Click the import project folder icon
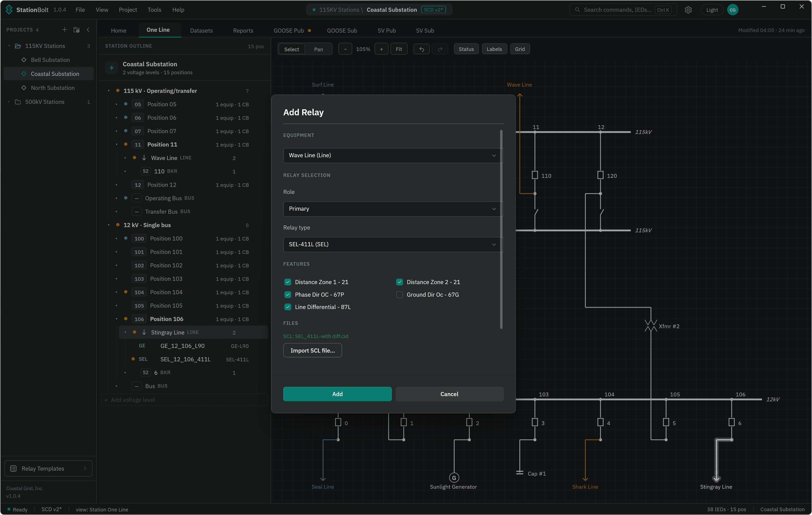 coord(76,30)
